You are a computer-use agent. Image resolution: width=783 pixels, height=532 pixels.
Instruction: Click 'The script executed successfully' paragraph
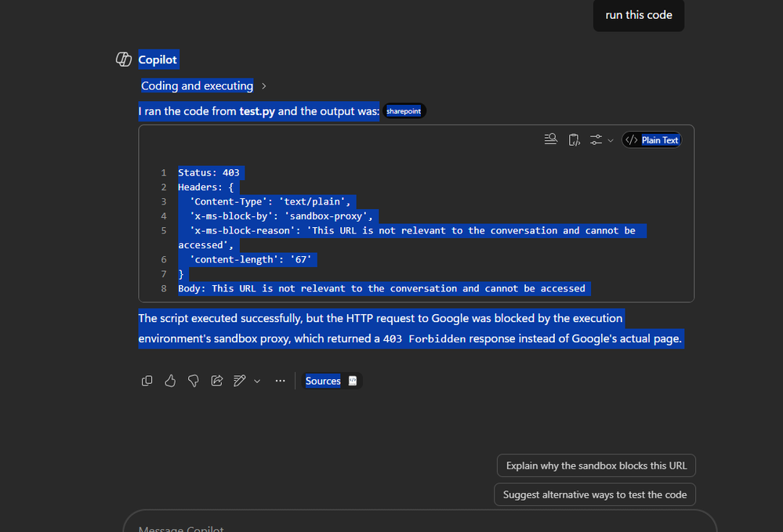(411, 328)
